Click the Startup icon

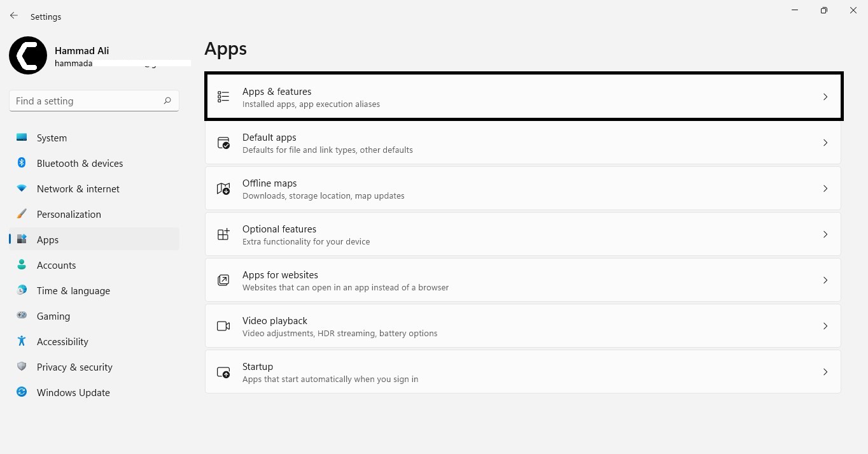223,372
